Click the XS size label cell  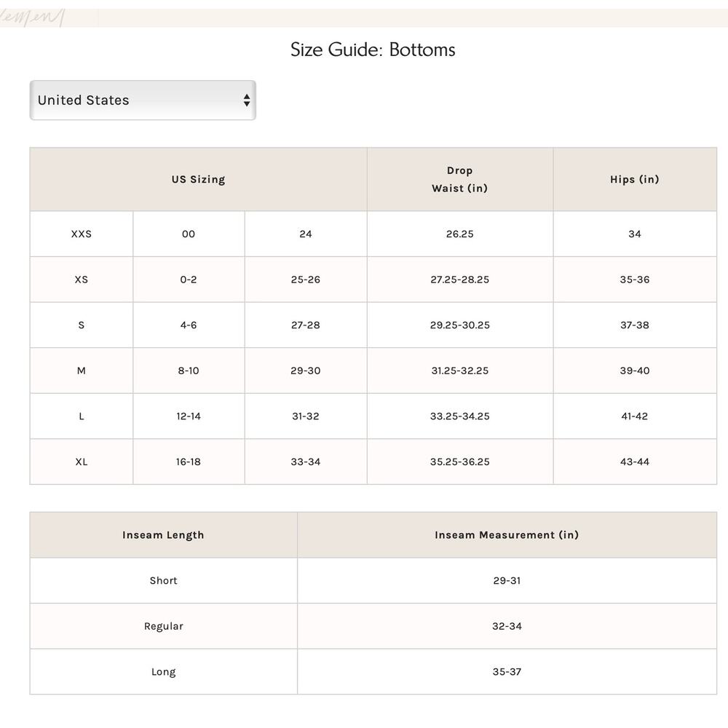pos(82,280)
